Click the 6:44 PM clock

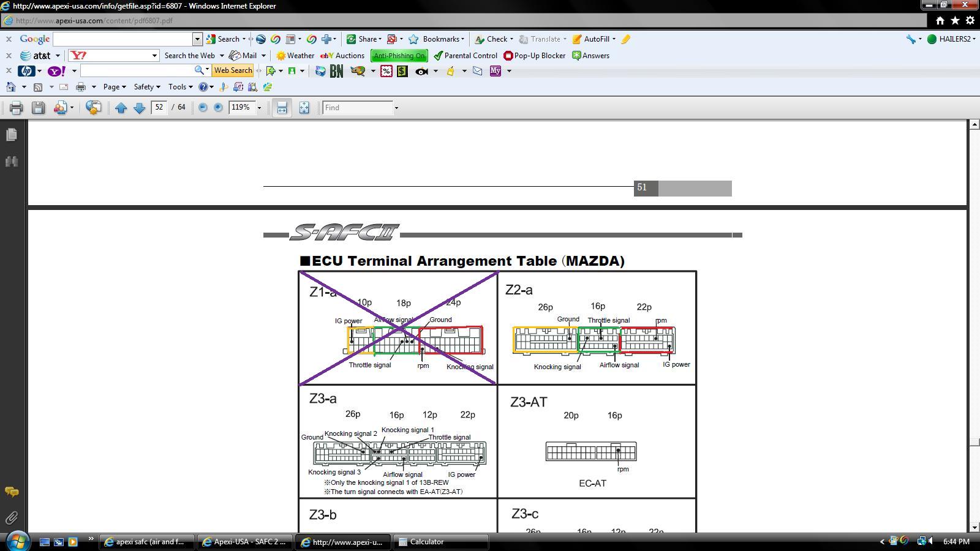[x=956, y=542]
